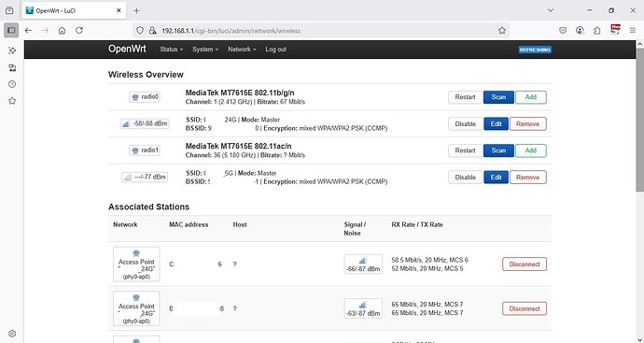The image size is (644, 343).
Task: Click the -58/-88 dBm signal badge
Action: [145, 123]
